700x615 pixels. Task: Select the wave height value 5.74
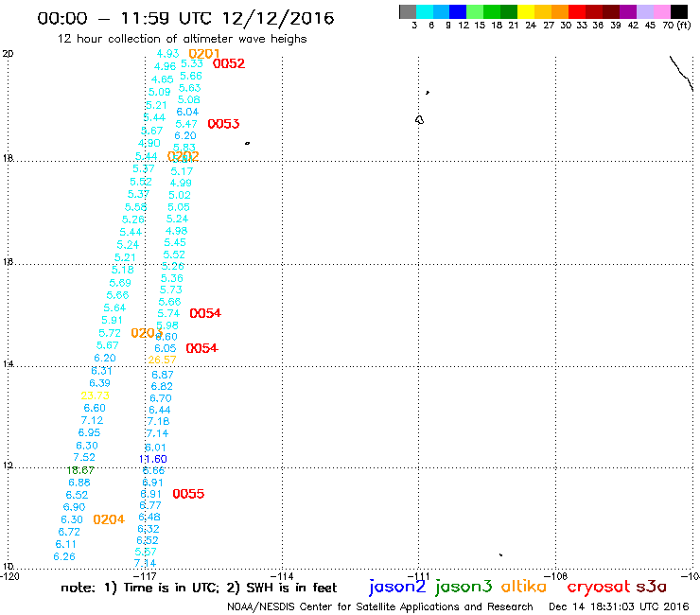coord(168,313)
